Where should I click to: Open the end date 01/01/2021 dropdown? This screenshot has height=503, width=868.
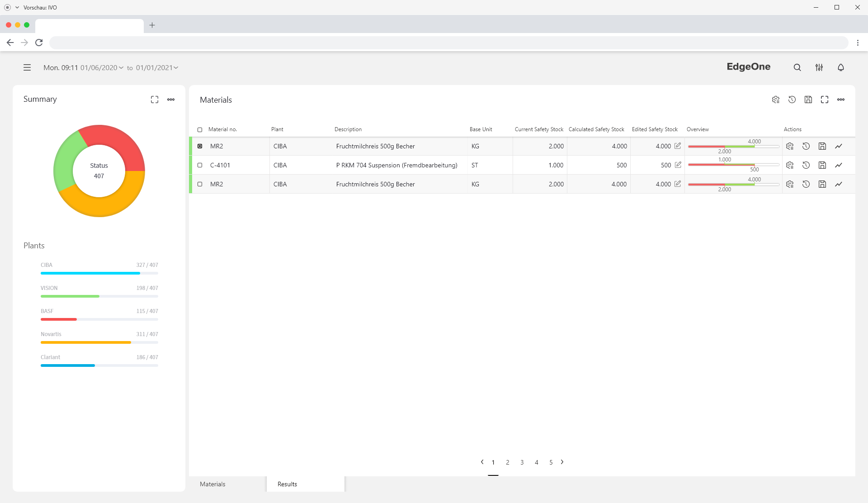click(157, 68)
